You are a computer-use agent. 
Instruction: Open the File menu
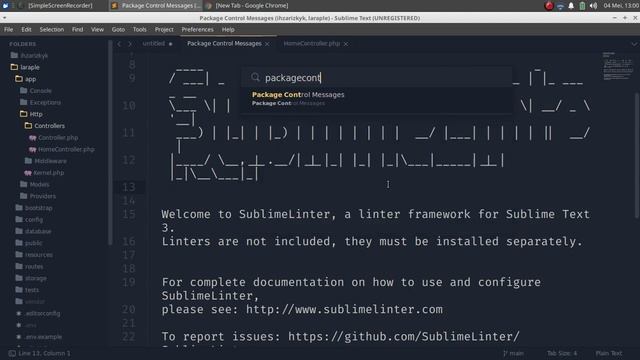point(9,29)
